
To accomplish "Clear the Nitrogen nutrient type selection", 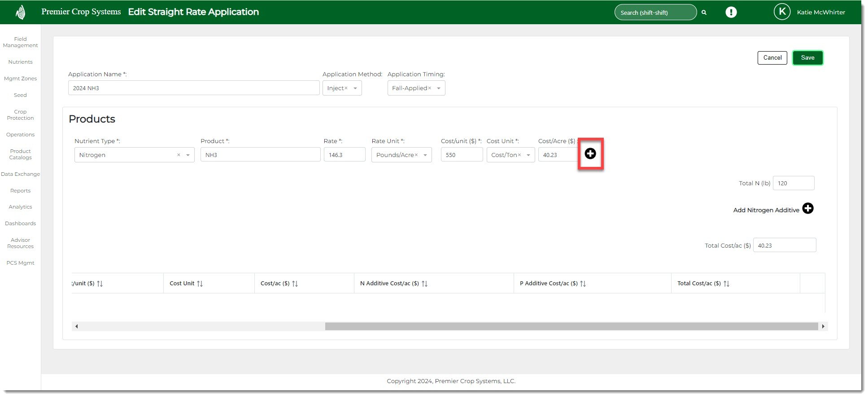I will coord(179,155).
